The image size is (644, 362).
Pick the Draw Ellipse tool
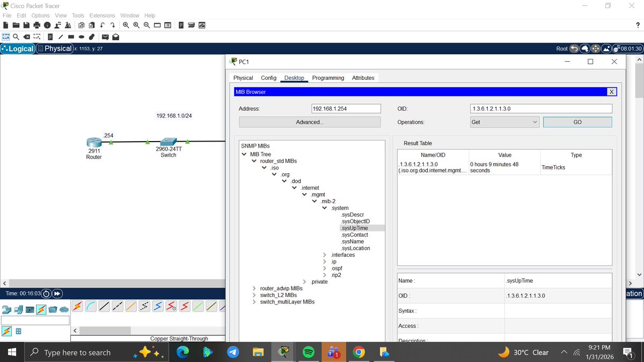82,36
